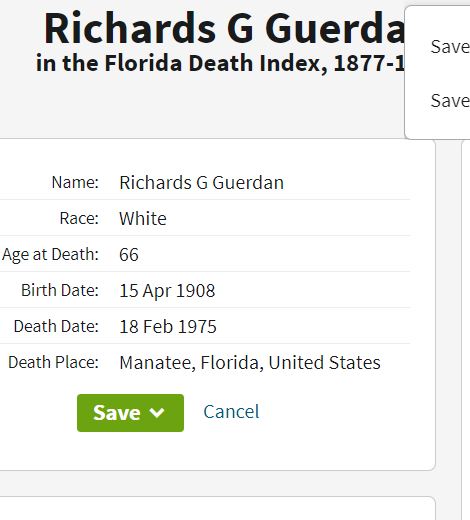Image resolution: width=470 pixels, height=520 pixels.
Task: Cancel saving this record
Action: (x=231, y=412)
